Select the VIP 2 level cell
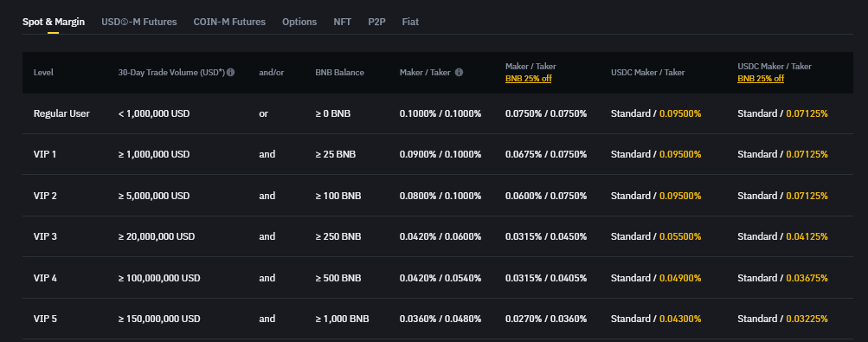 45,196
